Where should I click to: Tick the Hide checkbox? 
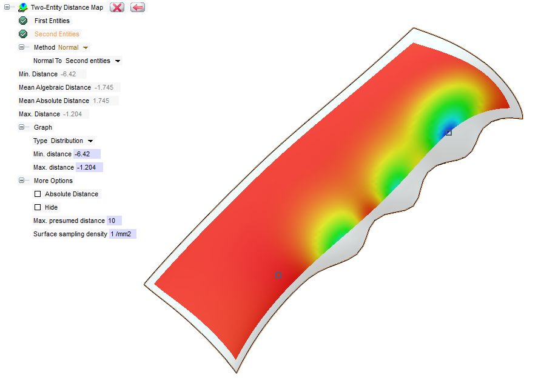(38, 207)
